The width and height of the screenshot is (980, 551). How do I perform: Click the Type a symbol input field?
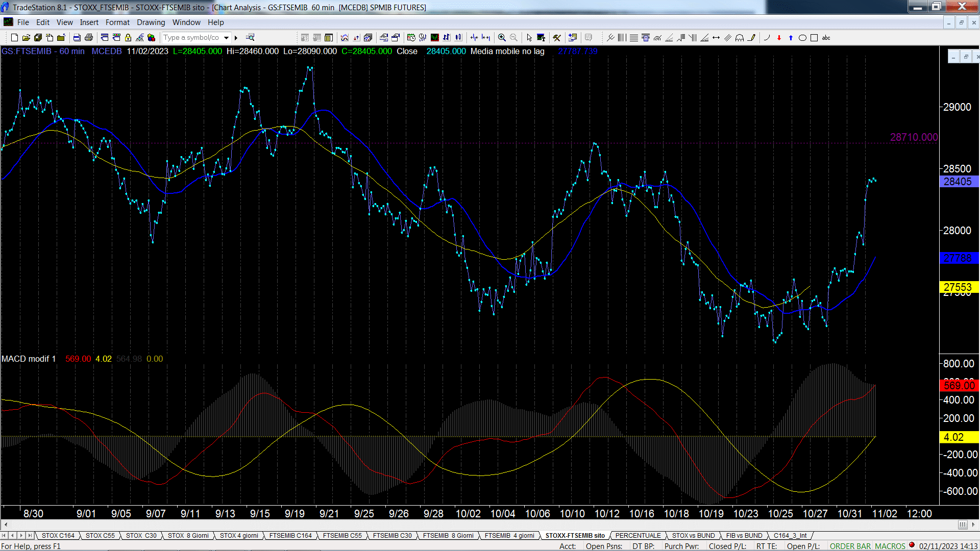point(191,38)
